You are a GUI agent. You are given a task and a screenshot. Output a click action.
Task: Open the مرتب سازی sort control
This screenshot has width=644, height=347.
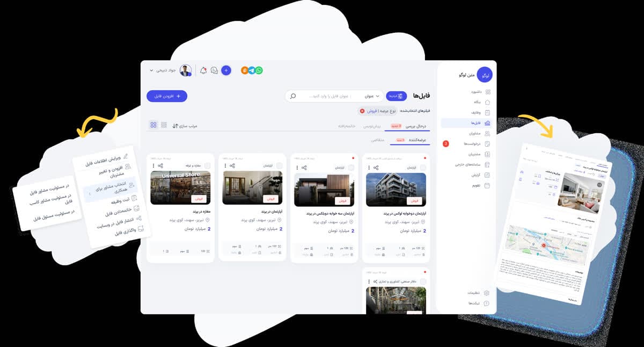pyautogui.click(x=185, y=126)
